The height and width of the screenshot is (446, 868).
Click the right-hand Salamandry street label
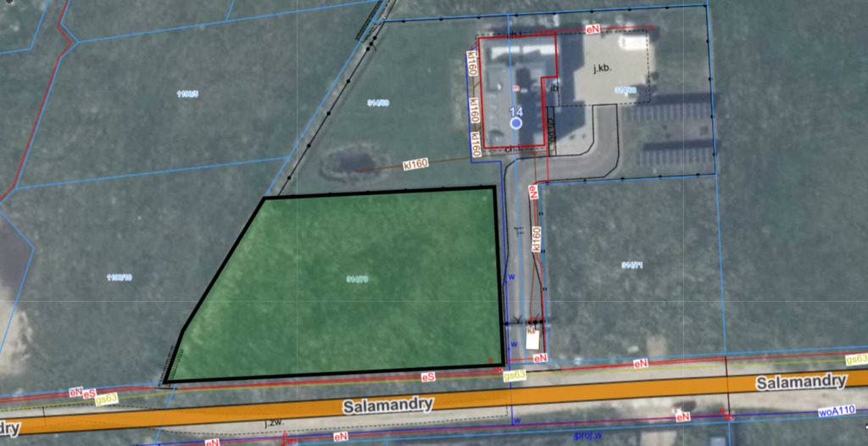(801, 382)
